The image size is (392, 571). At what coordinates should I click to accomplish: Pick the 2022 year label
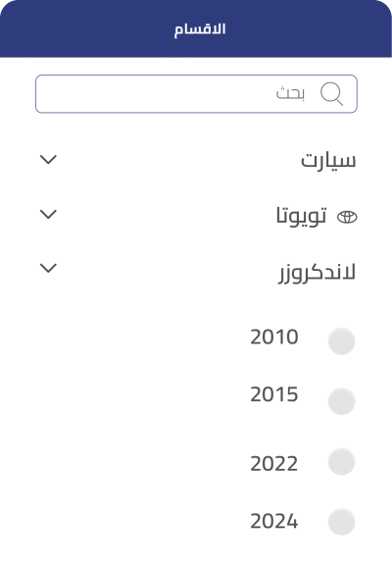(x=274, y=464)
